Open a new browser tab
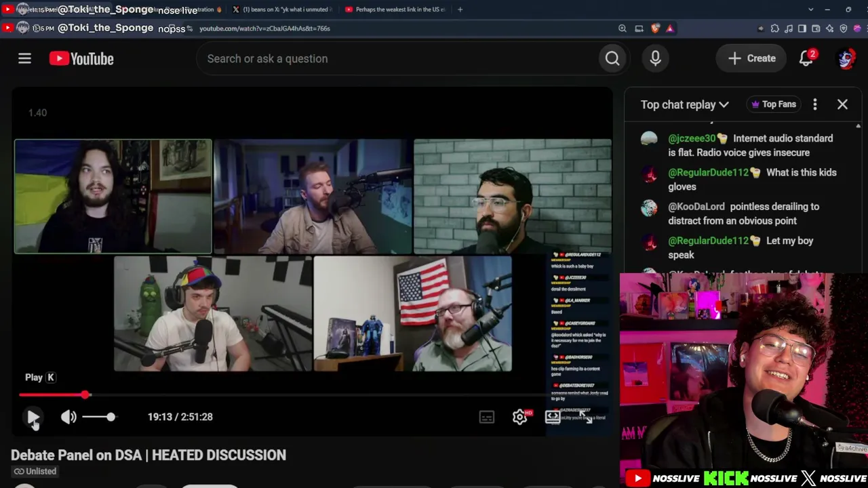The width and height of the screenshot is (868, 488). click(460, 9)
